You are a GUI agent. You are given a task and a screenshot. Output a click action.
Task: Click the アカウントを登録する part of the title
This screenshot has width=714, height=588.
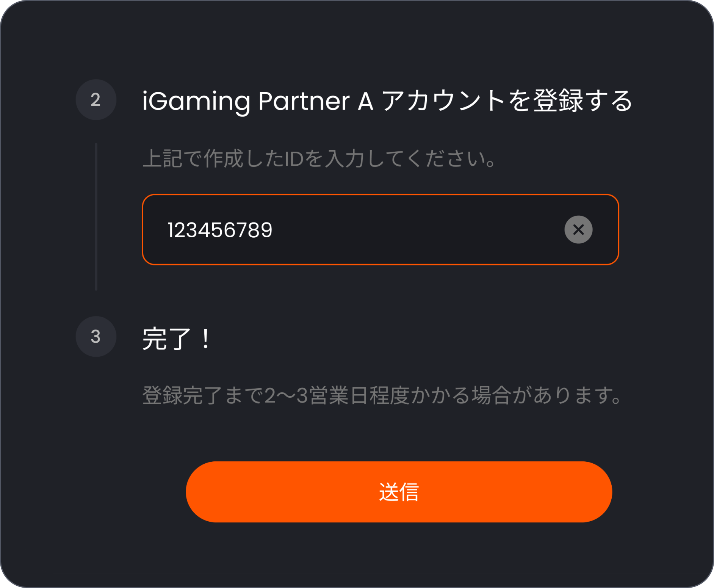coord(507,101)
